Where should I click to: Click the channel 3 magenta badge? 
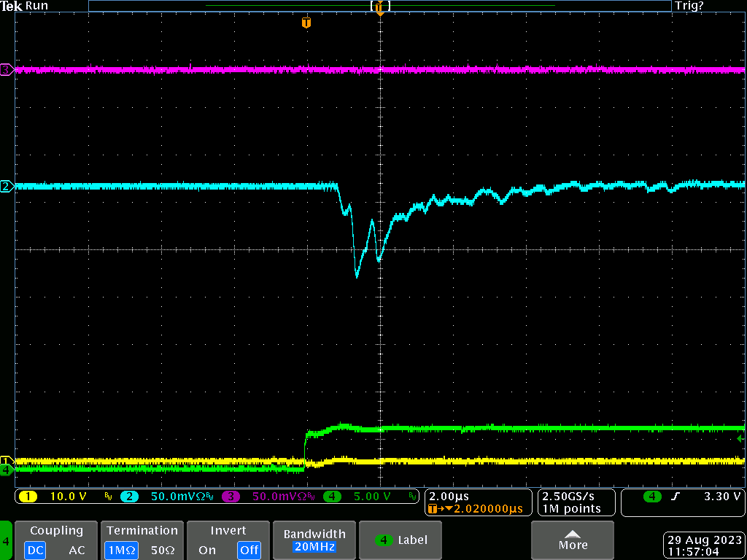(x=231, y=497)
